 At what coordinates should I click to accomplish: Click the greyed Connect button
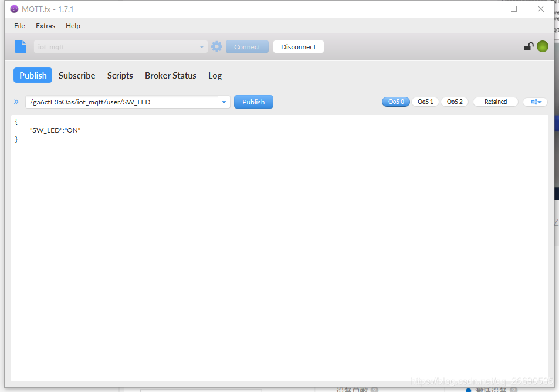pos(247,47)
